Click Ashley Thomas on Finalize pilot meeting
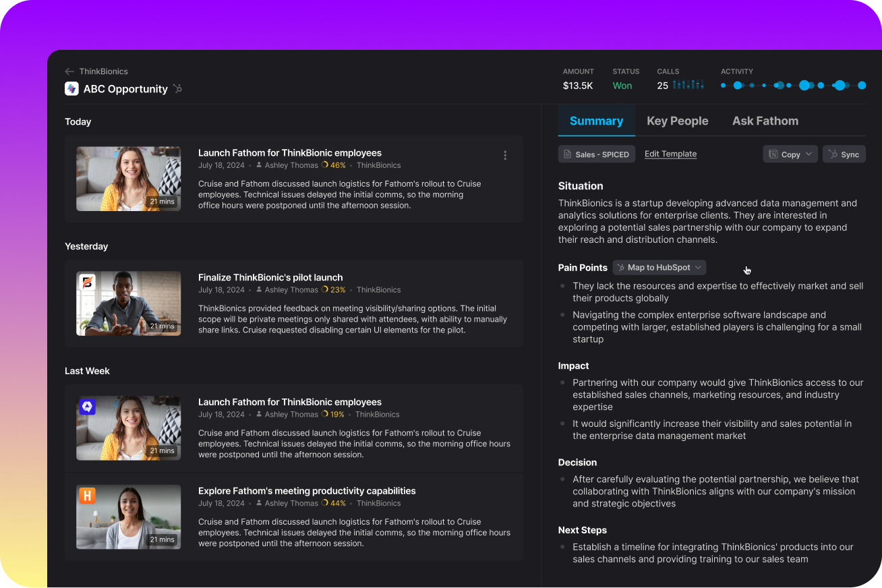882x588 pixels. [x=291, y=290]
